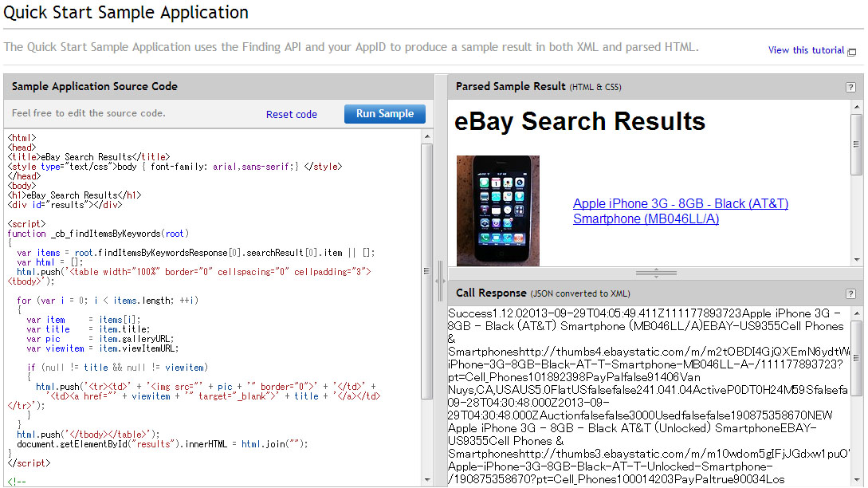Image resolution: width=868 pixels, height=488 pixels.
Task: Click up arrow of Parsed Sample Result scrollbar
Action: click(856, 106)
